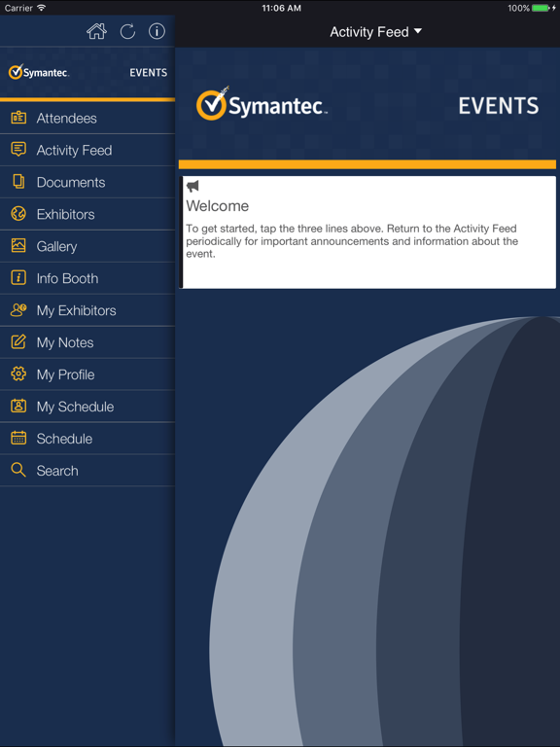This screenshot has height=747, width=560.
Task: Click the Info Booth icon
Action: pos(18,278)
